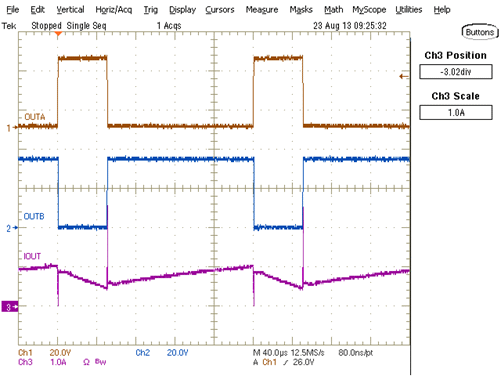Click the IOUT waveform label
This screenshot has width=501, height=376.
coord(32,256)
